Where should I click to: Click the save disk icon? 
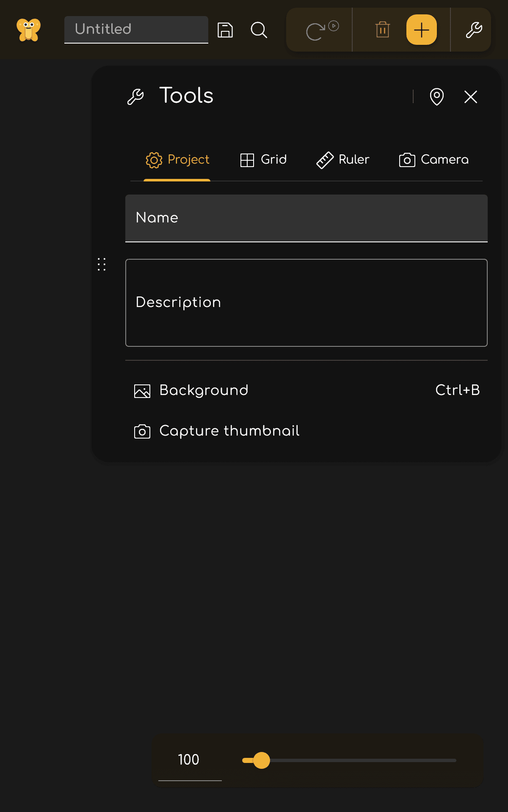[225, 30]
